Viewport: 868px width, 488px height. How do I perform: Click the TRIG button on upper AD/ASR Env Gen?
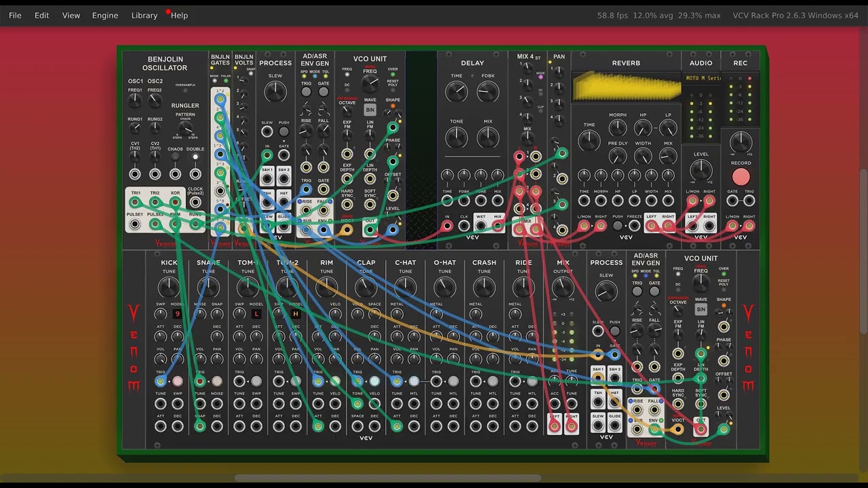tap(307, 92)
